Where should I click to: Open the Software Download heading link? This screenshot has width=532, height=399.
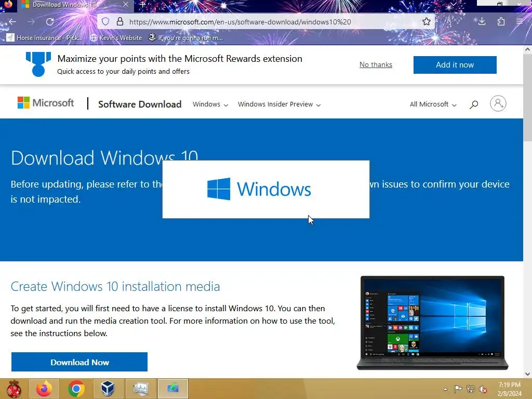pyautogui.click(x=140, y=104)
